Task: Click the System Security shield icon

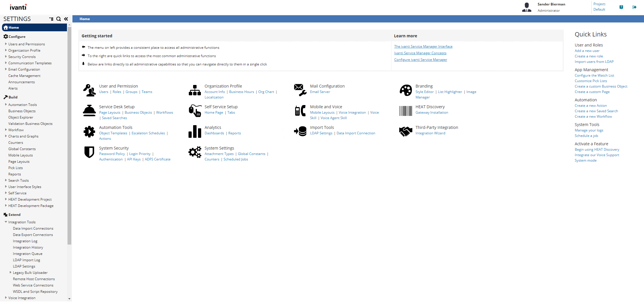Action: (89, 152)
